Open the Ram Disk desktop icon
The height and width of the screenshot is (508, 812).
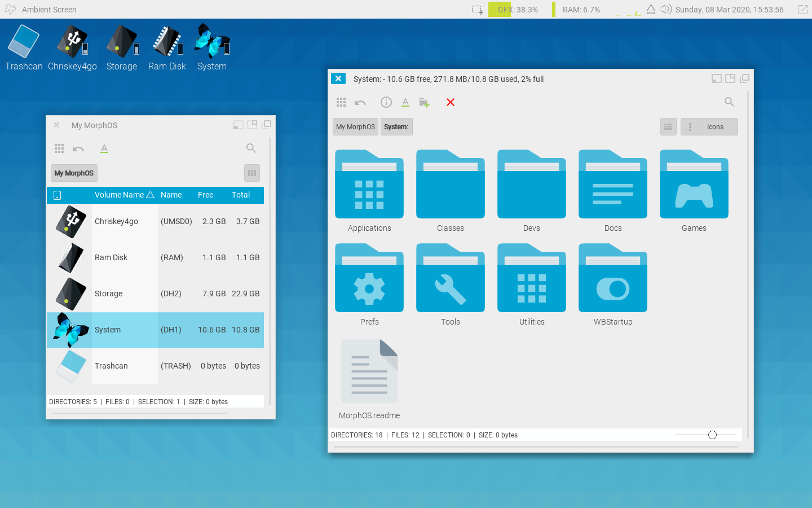pos(167,48)
